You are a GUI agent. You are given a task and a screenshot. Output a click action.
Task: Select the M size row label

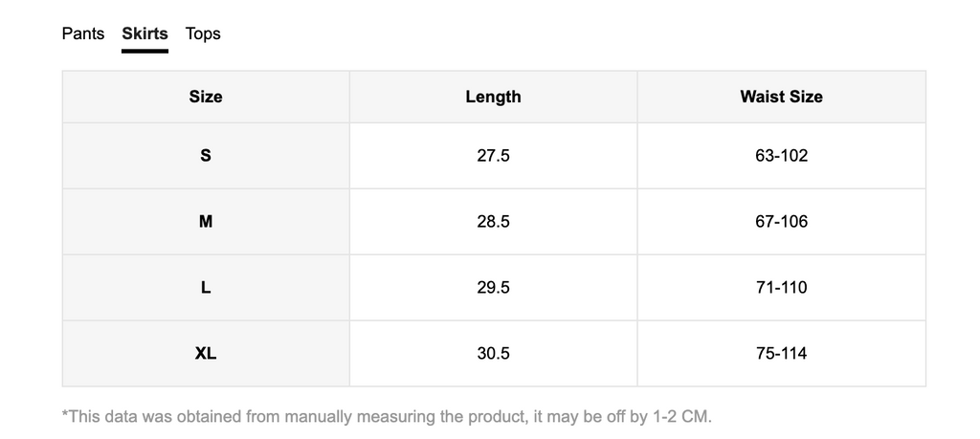click(206, 222)
